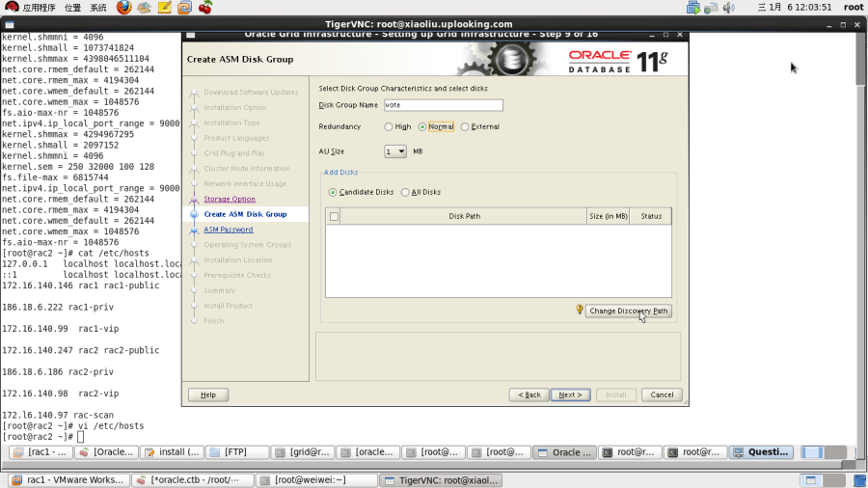Click the date and time clock
868x488 pixels.
pos(795,7)
